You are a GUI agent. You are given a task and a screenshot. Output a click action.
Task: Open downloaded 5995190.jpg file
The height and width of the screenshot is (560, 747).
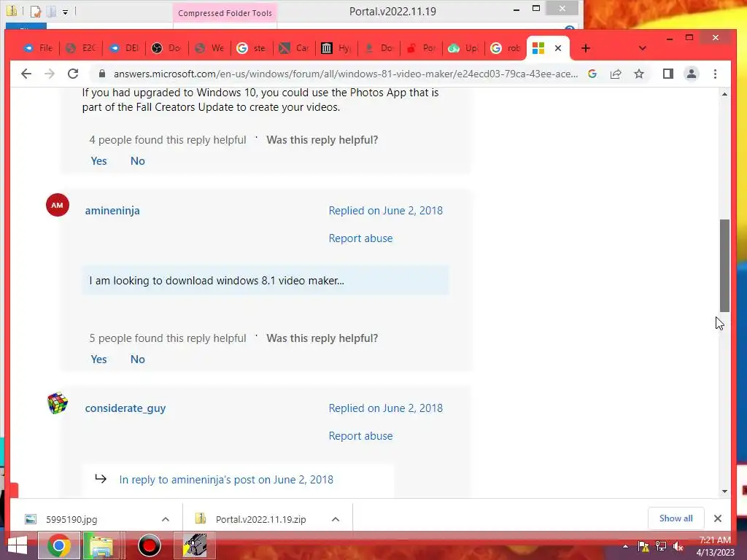(71, 519)
